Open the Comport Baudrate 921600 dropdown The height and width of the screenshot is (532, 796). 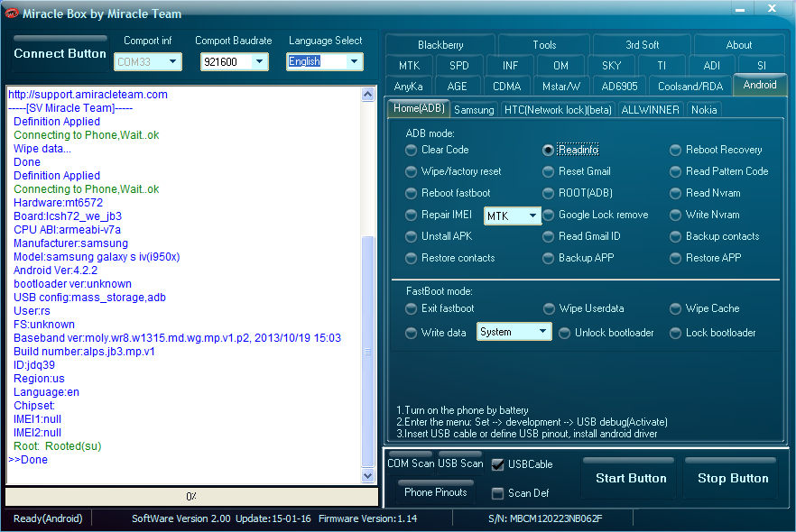[x=234, y=62]
